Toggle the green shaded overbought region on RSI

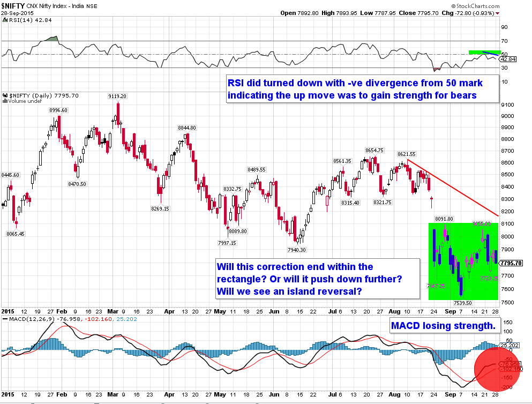pyautogui.click(x=484, y=51)
